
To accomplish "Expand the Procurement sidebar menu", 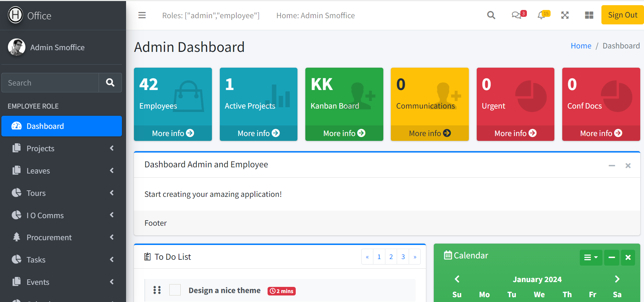I will [x=62, y=237].
